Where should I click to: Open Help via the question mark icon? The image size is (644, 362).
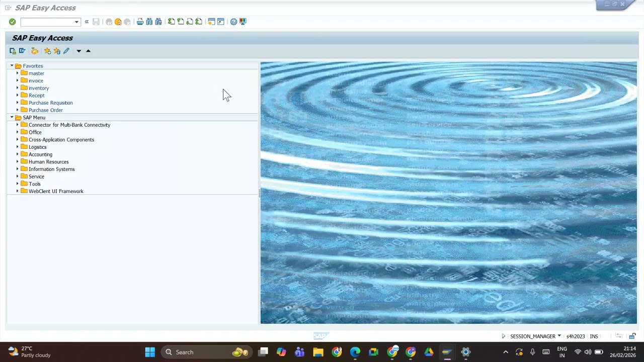point(234,22)
